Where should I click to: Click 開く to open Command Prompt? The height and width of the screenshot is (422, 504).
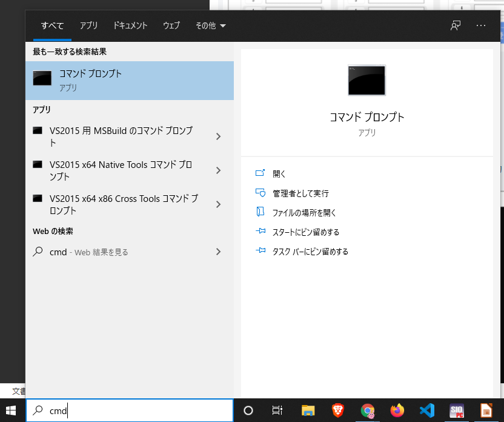279,174
